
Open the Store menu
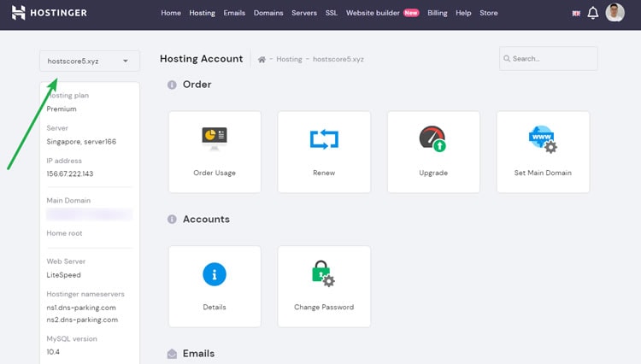tap(489, 13)
